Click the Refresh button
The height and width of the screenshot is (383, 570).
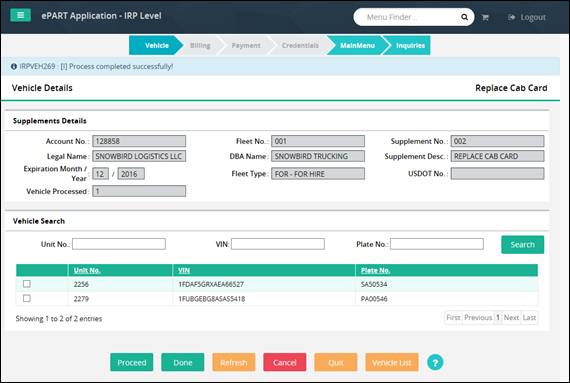[x=234, y=362]
